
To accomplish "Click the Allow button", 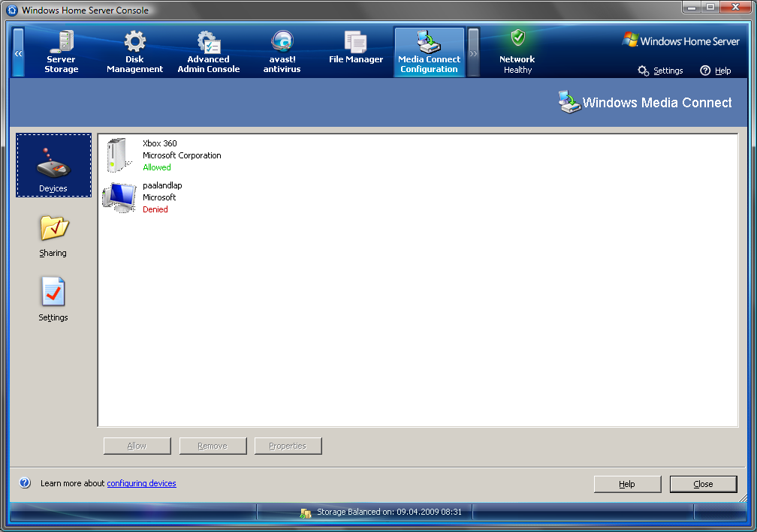I will (x=137, y=446).
